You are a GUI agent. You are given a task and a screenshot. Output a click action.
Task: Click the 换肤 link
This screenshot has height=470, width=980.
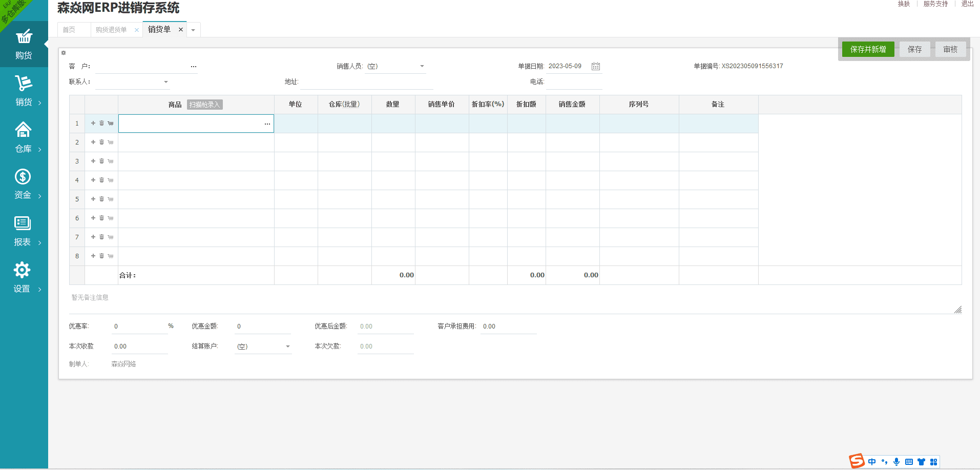904,4
